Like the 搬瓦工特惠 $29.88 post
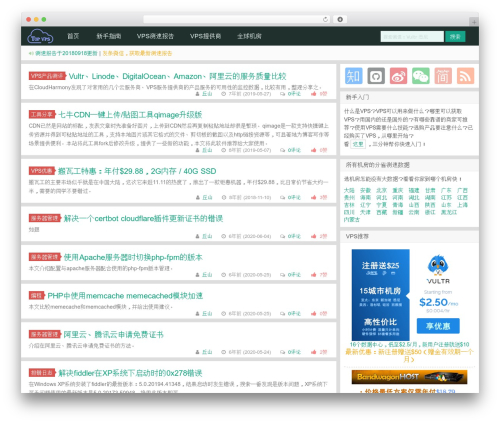The image size is (500, 423). pos(314,198)
